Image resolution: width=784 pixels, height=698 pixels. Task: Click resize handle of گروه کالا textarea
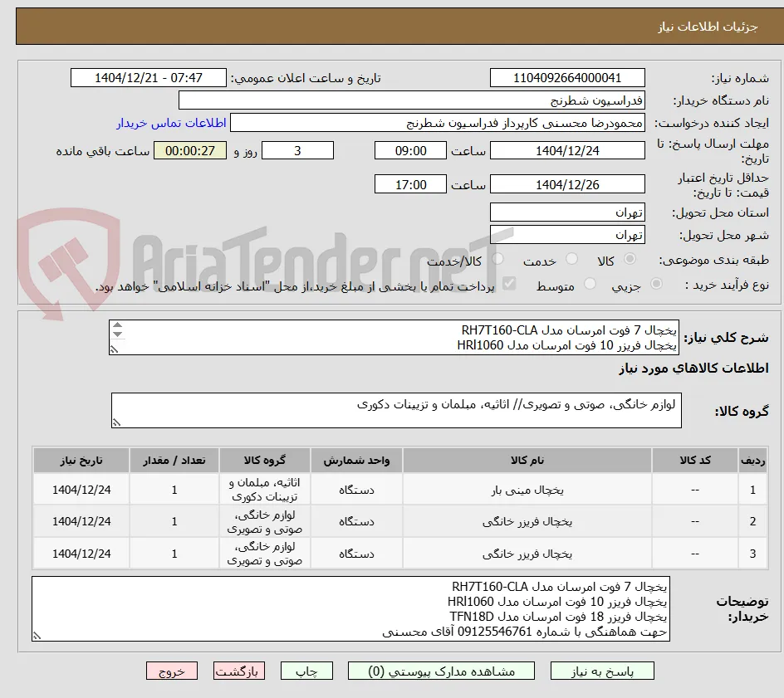[116, 422]
